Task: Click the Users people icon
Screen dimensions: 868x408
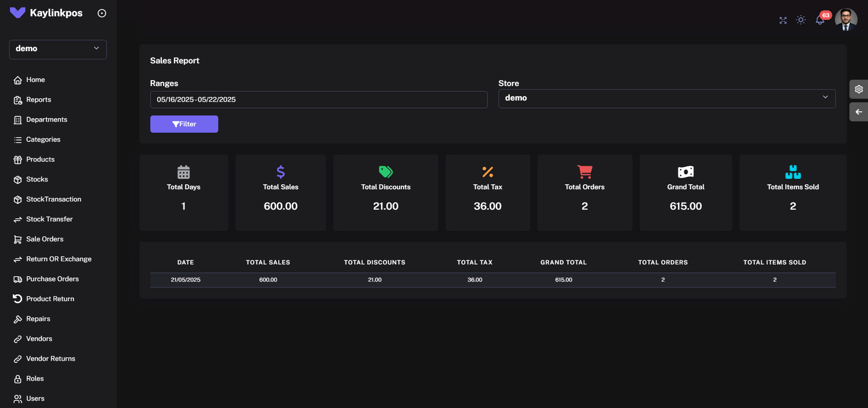Action: (18, 399)
